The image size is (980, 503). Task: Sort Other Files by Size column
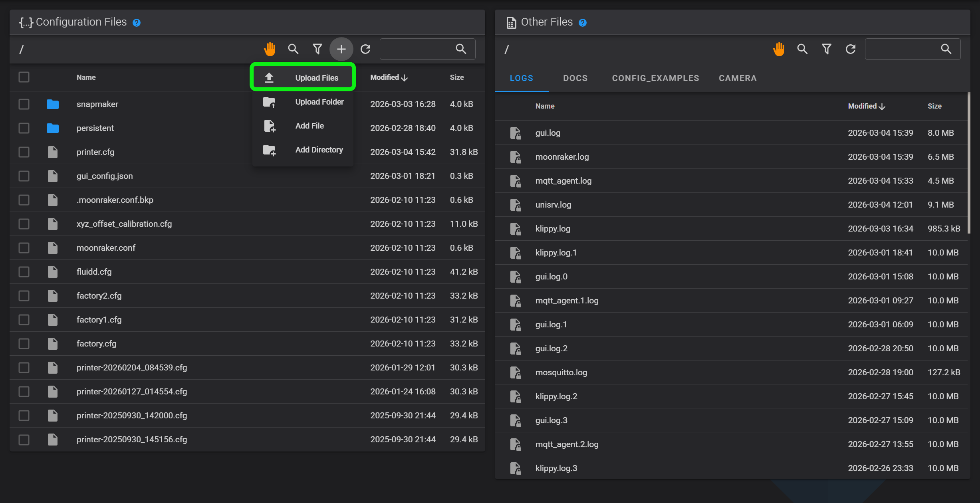tap(934, 106)
